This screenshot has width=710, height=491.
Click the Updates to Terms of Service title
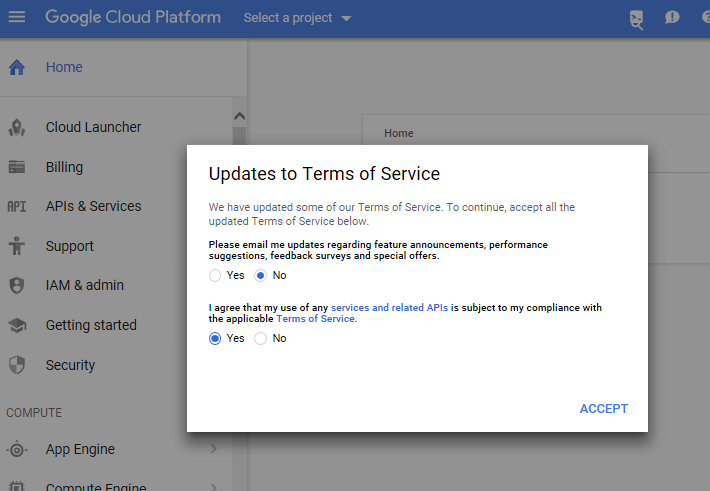coord(324,174)
